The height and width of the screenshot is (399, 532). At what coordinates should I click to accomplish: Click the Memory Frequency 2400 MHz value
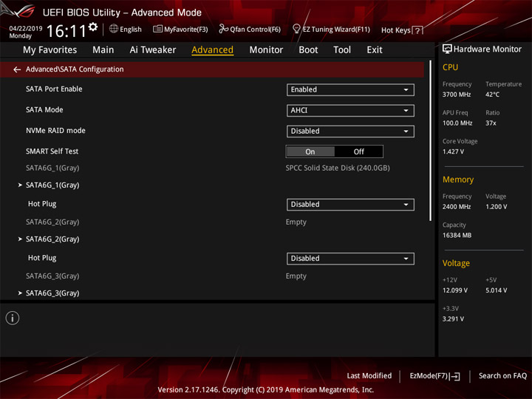457,207
